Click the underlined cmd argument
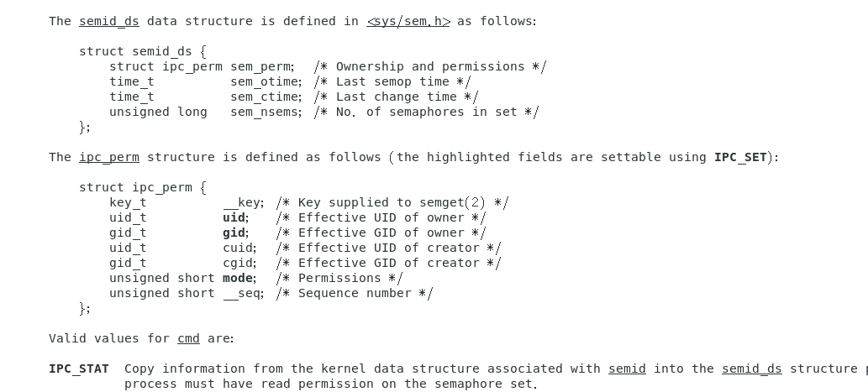This screenshot has width=868, height=392. 188,338
